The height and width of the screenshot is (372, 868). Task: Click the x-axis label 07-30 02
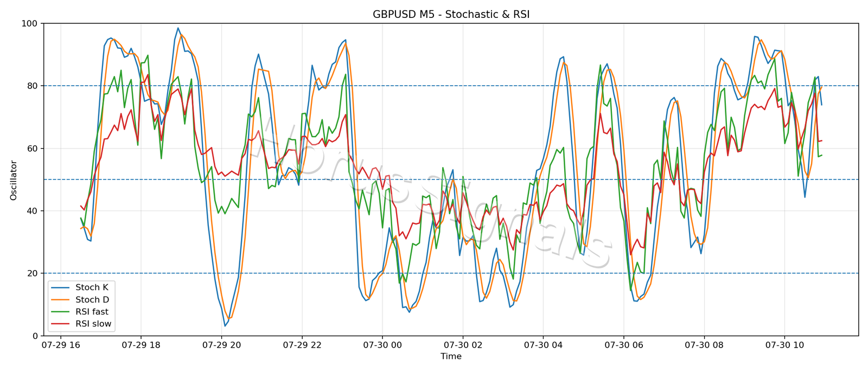point(463,345)
